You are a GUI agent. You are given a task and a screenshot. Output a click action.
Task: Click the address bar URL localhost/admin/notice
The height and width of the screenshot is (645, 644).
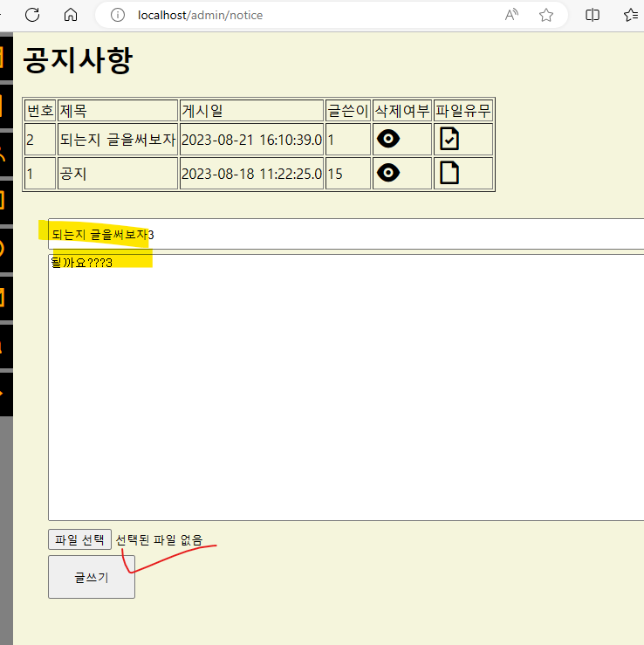point(201,15)
